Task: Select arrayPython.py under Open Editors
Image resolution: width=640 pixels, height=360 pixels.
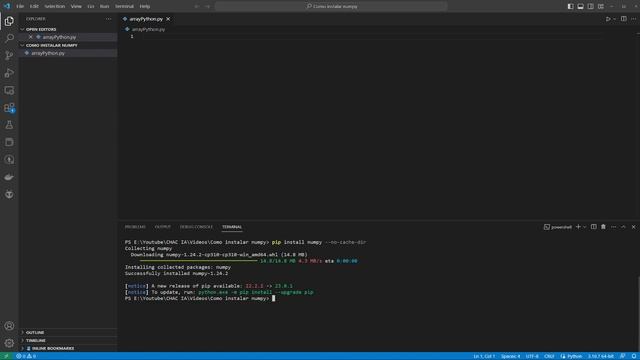Action: pyautogui.click(x=59, y=37)
